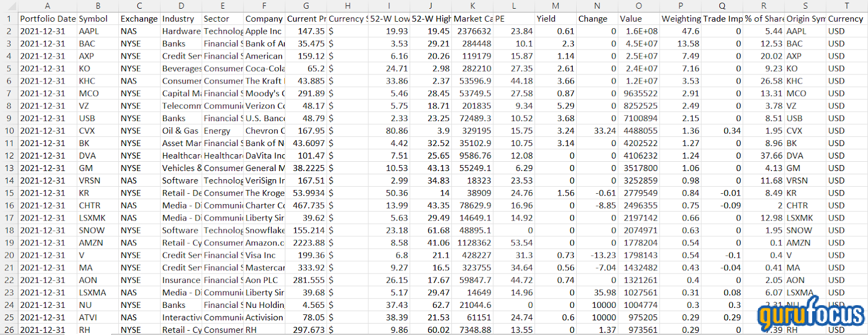Select row 10 header
This screenshot has height=335, width=868.
pyautogui.click(x=9, y=131)
